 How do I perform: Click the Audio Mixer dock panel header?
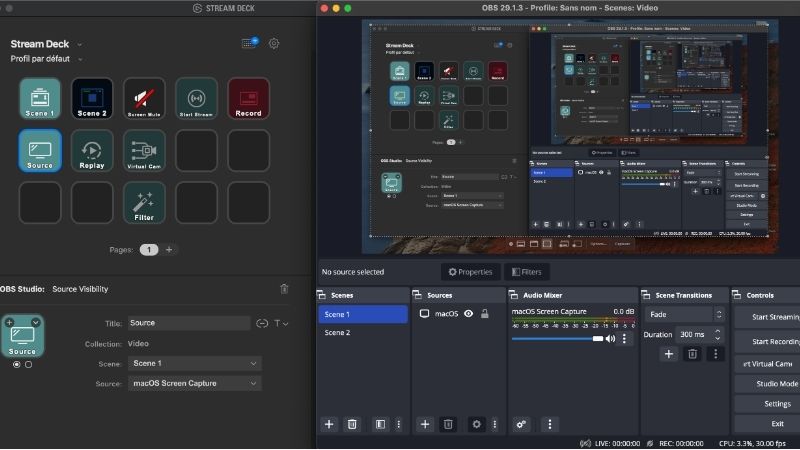572,295
